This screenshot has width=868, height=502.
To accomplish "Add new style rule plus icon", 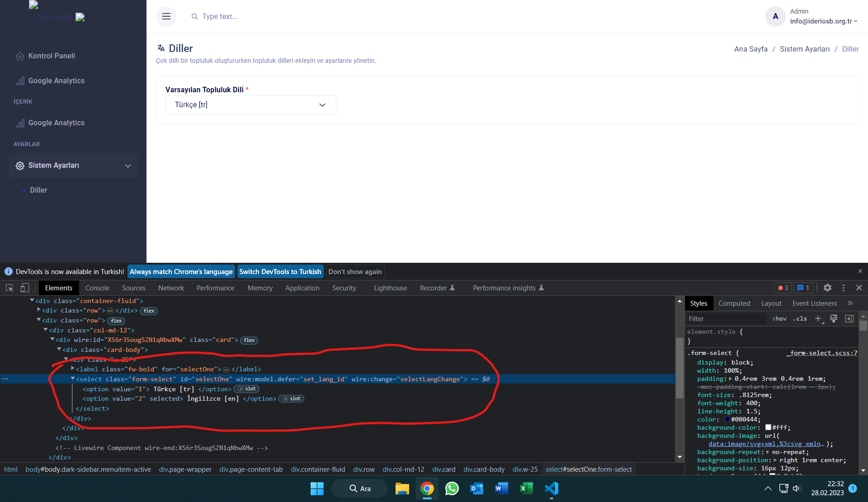I will click(x=818, y=318).
